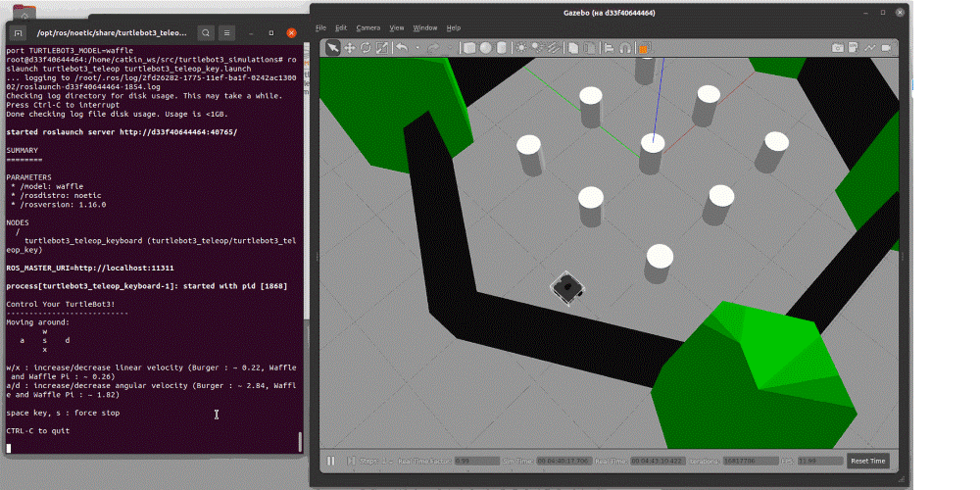Image resolution: width=980 pixels, height=490 pixels.
Task: Toggle the snap magnet tool
Action: point(624,47)
